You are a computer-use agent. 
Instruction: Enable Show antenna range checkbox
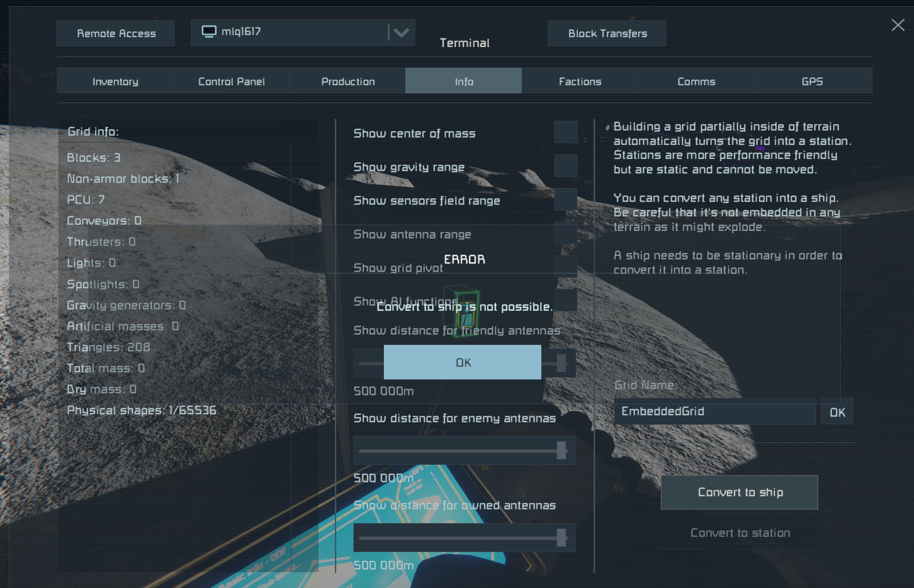point(565,233)
